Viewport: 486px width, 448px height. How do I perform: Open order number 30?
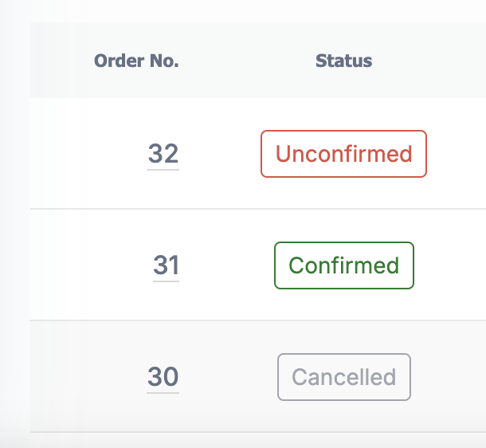(x=163, y=377)
